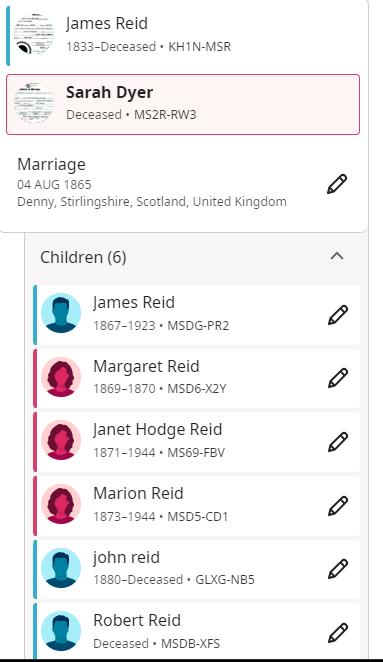
Task: Edit Robert Reid child relationship
Action: (338, 632)
